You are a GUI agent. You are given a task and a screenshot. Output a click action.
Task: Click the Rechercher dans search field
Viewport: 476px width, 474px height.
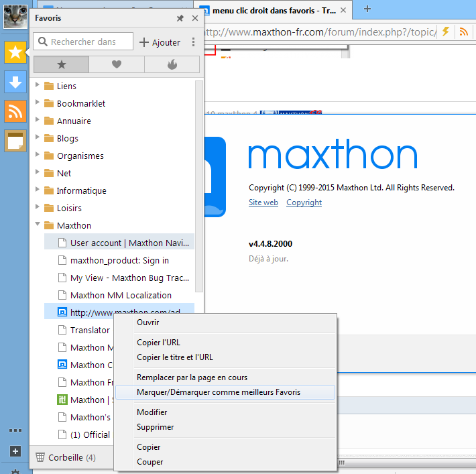83,42
